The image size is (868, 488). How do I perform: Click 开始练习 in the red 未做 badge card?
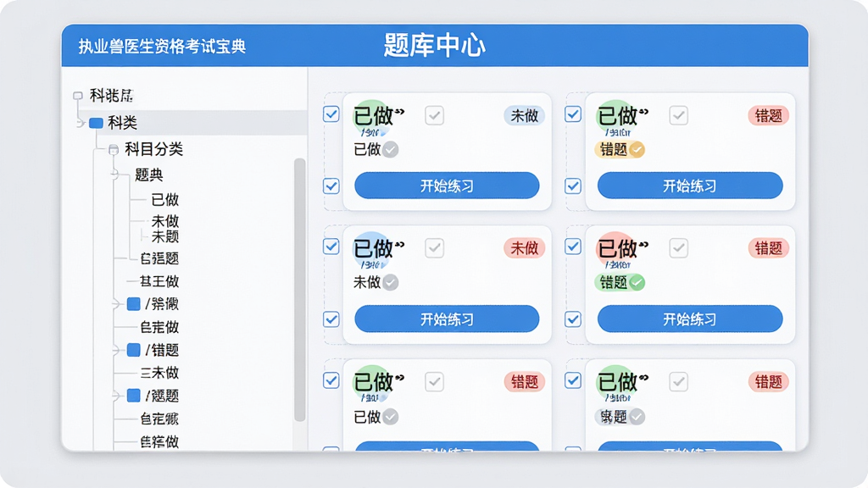pos(447,319)
